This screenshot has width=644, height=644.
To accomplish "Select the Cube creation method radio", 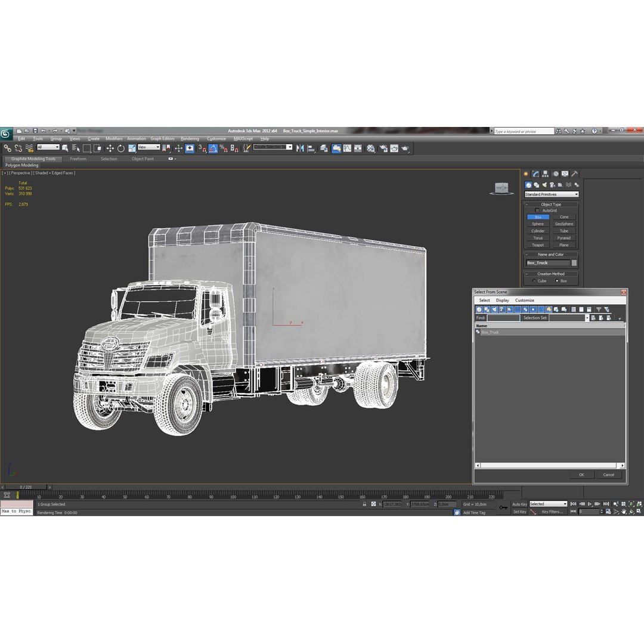I will pos(534,281).
